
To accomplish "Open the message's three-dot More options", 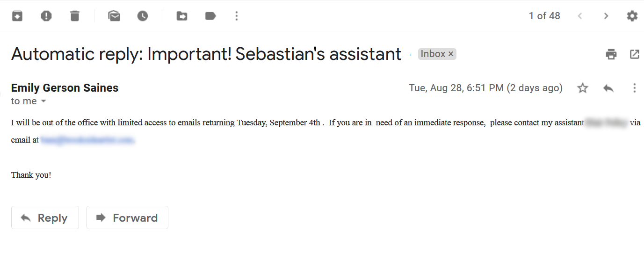I will 635,88.
